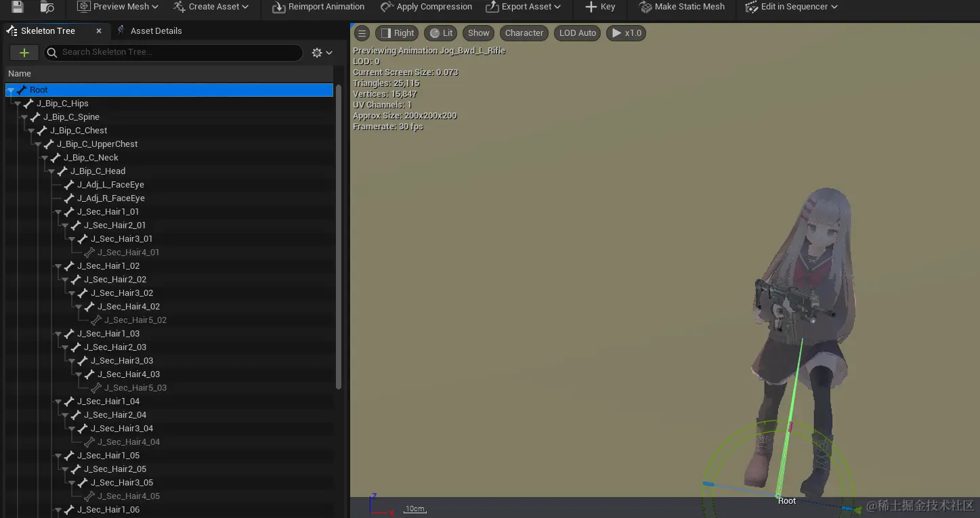The image size is (980, 518).
Task: Click the skeleton tree vertical scrollbar
Action: [339, 237]
